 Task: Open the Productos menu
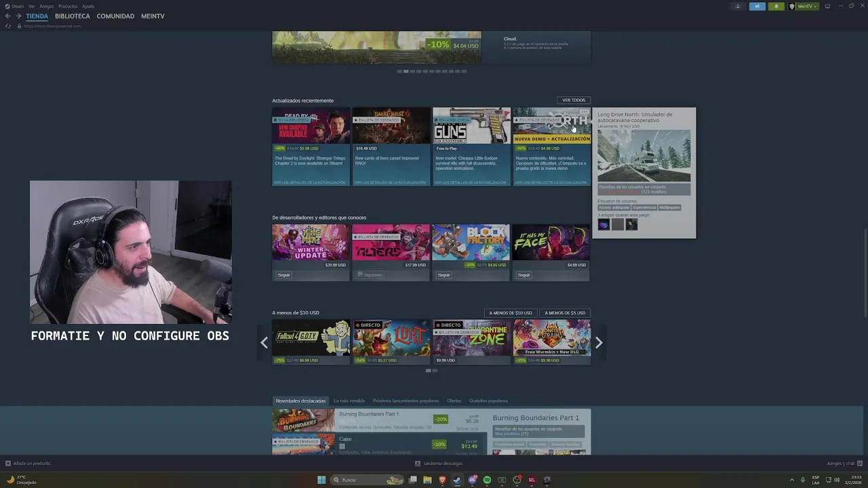pyautogui.click(x=68, y=6)
